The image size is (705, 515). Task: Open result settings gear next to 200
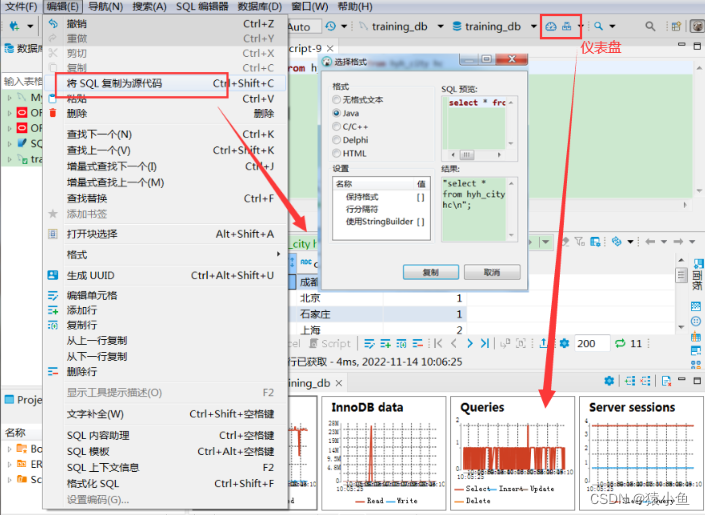click(564, 344)
